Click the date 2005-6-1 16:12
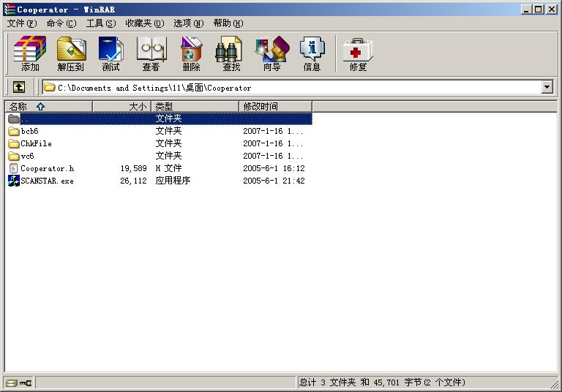The width and height of the screenshot is (562, 392). [x=274, y=168]
